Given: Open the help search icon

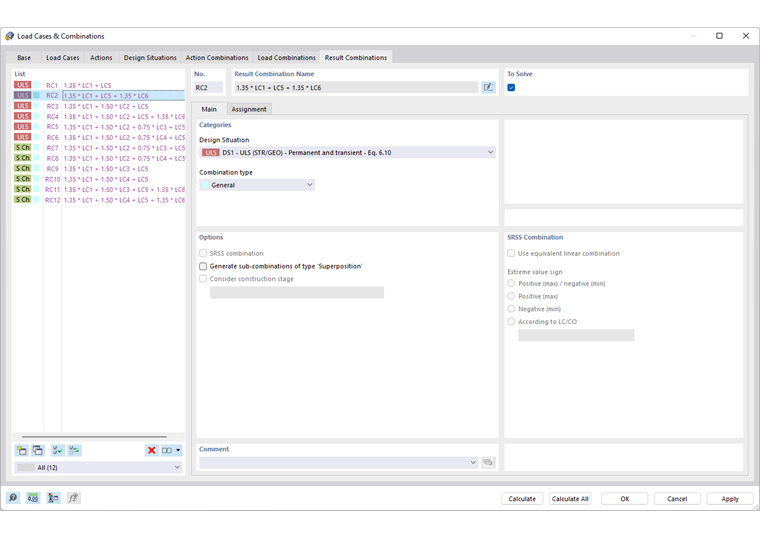Looking at the screenshot, I should click(13, 498).
